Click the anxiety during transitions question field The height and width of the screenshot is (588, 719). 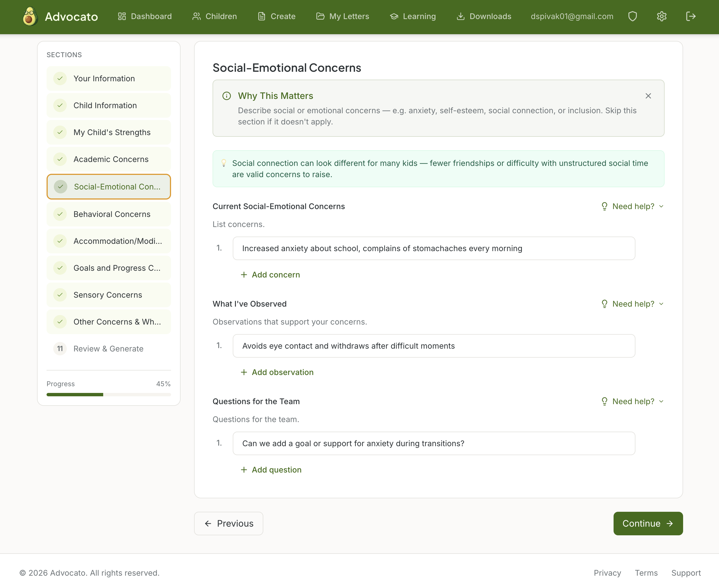click(434, 443)
